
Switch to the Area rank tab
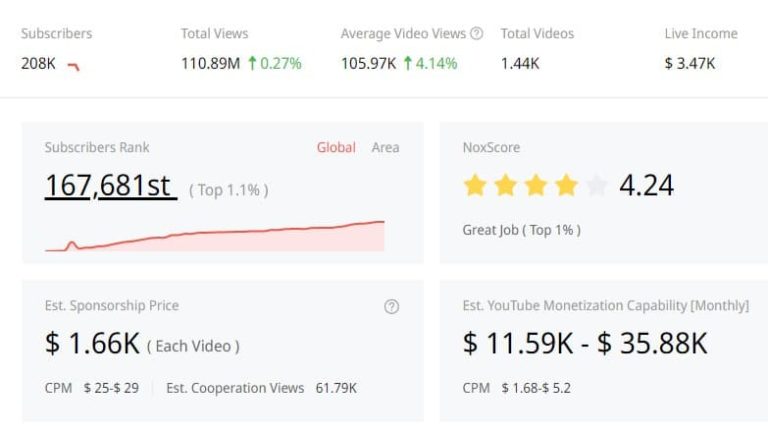click(x=385, y=147)
